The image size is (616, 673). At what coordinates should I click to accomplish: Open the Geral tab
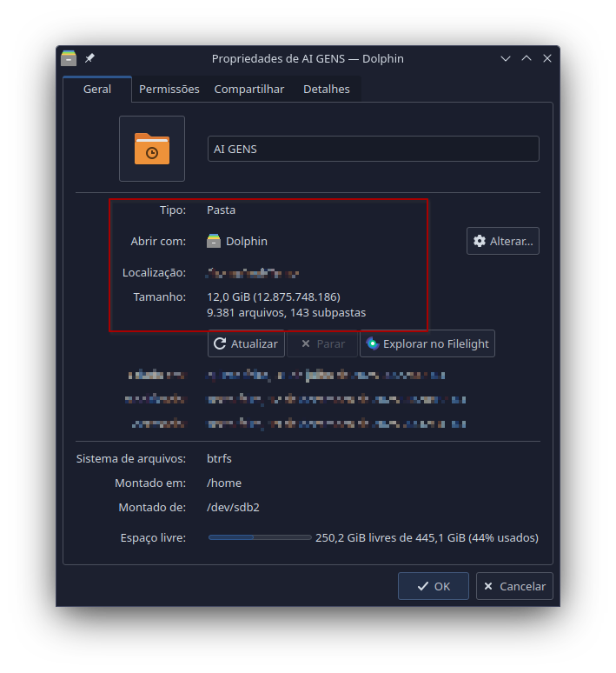coord(97,90)
